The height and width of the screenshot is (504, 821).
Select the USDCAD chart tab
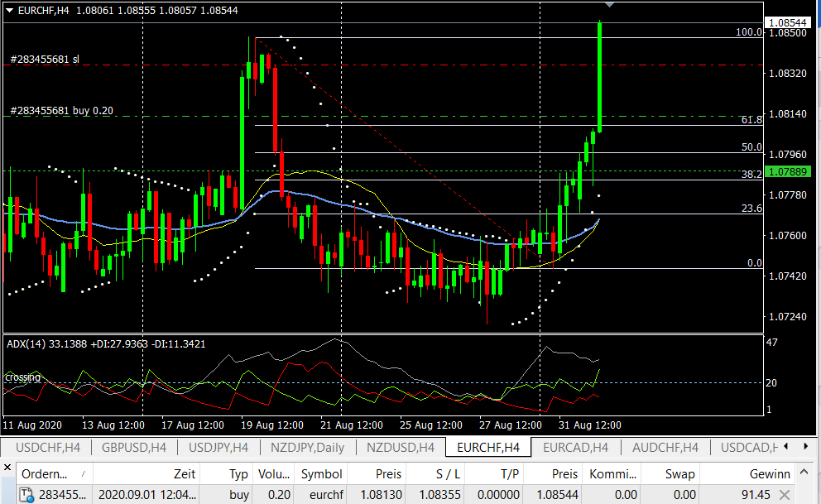[749, 448]
